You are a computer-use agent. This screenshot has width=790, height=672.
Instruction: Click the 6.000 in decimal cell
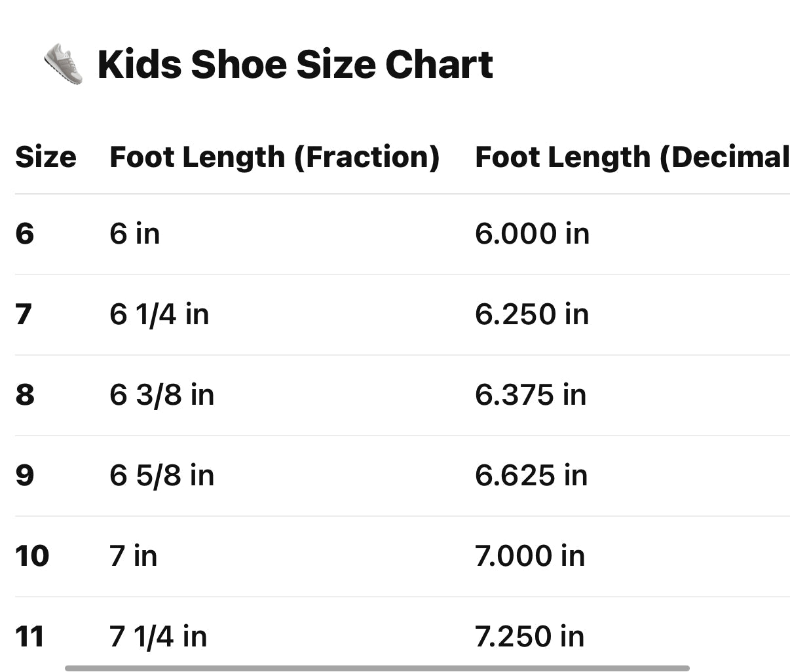532,234
